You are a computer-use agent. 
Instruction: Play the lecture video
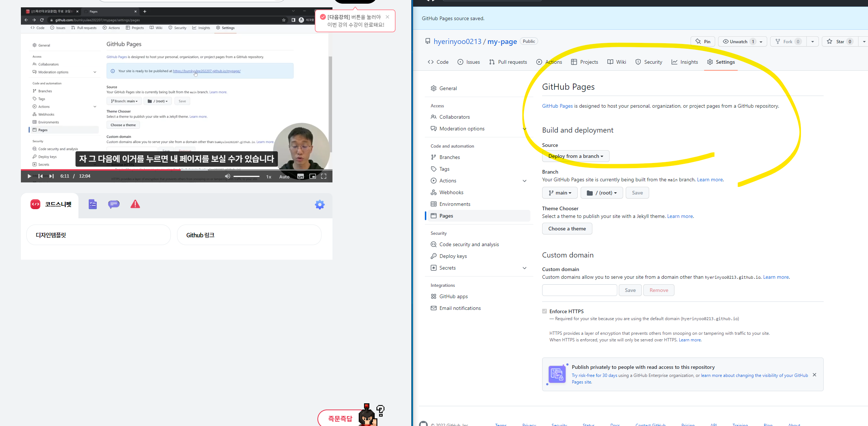[29, 176]
